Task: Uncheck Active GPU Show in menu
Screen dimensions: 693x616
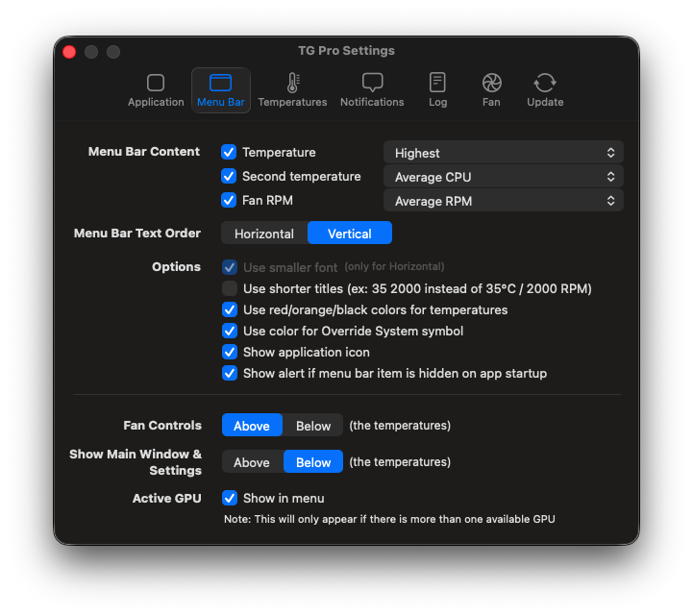Action: click(x=230, y=498)
